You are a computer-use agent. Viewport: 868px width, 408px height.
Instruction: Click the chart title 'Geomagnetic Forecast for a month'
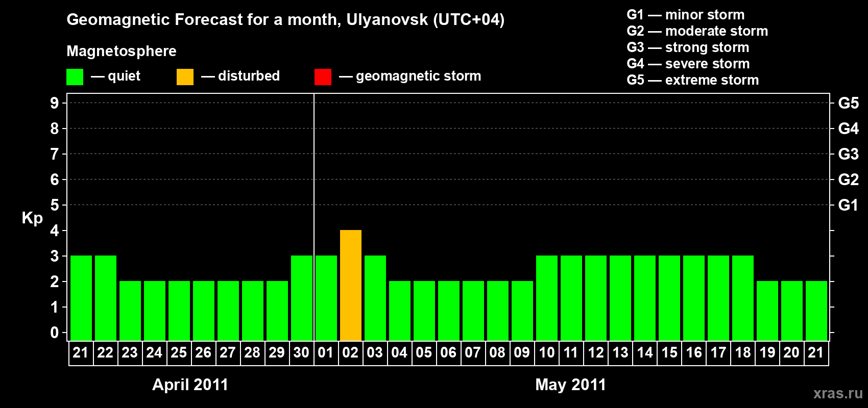click(204, 20)
